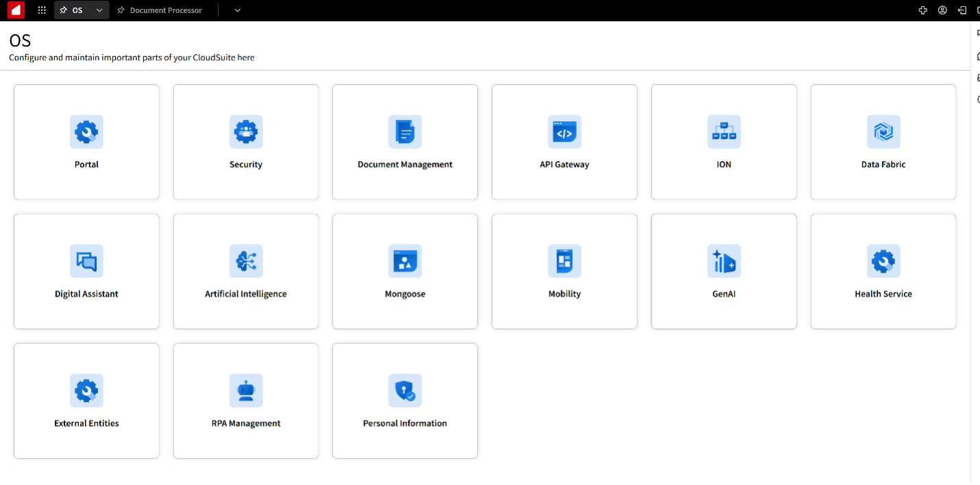Open the Health Service tile
Image resolution: width=980 pixels, height=485 pixels.
pyautogui.click(x=883, y=271)
